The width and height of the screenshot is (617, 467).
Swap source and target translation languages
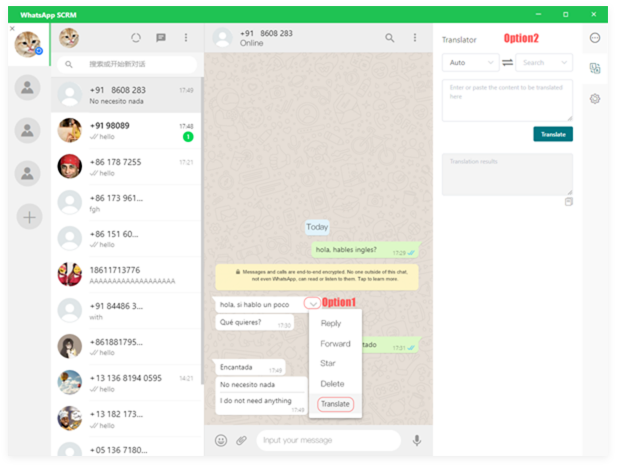click(x=508, y=62)
